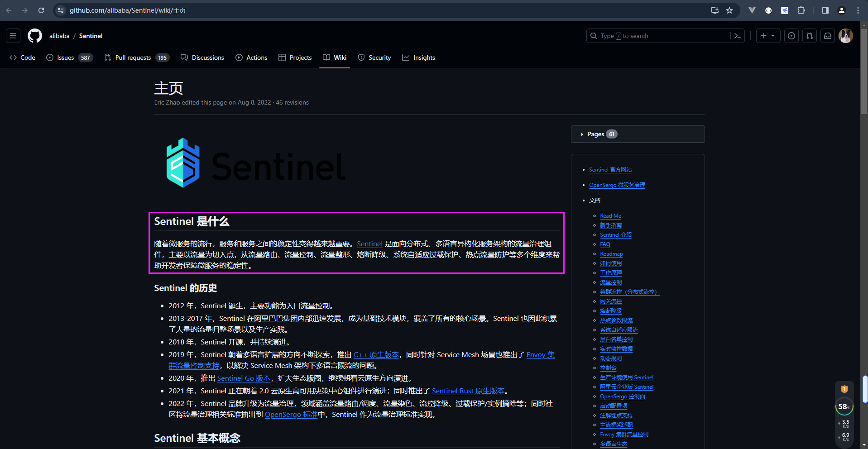Viewport: 868px width, 449px height.
Task: Open the issues icon in header
Action: click(791, 36)
